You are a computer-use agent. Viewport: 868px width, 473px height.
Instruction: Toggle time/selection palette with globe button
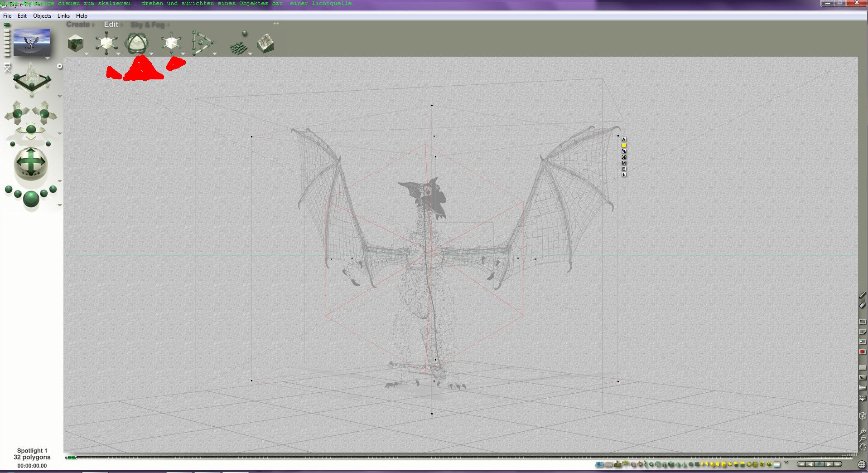(862, 464)
